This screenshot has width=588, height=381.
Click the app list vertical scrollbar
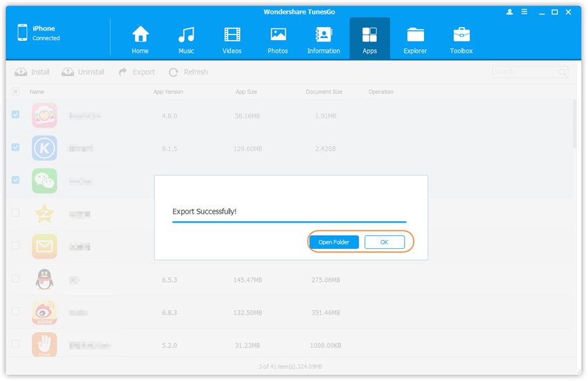[576, 124]
